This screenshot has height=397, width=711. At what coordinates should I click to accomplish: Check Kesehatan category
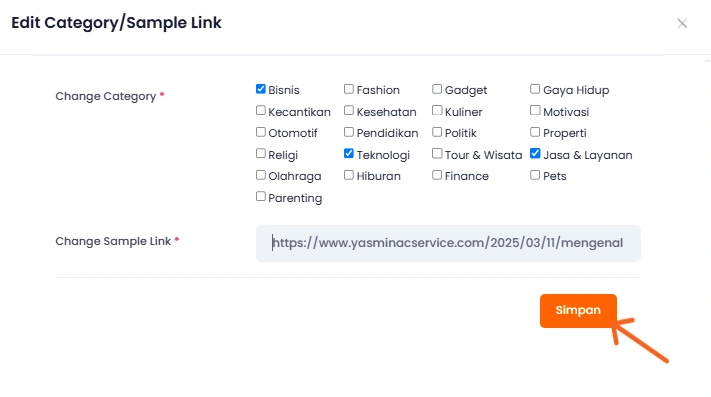tap(349, 110)
